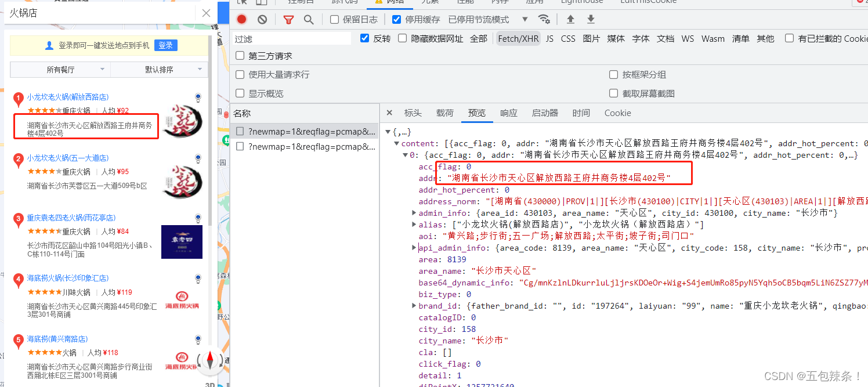Select second ?newmap=1&reqflag=pcmap request row

(305, 147)
